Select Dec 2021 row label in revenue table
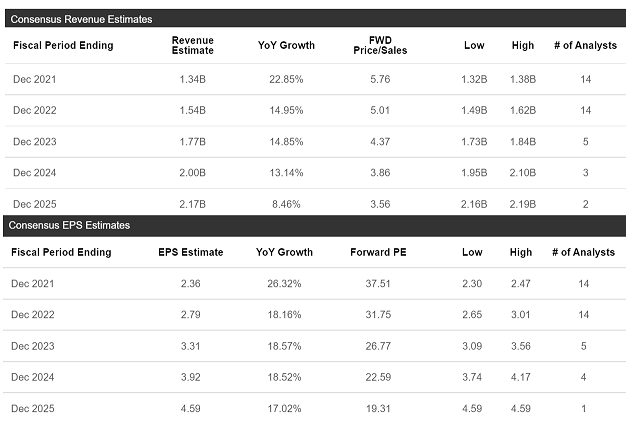Viewport: 626px width, 423px height. [37, 79]
